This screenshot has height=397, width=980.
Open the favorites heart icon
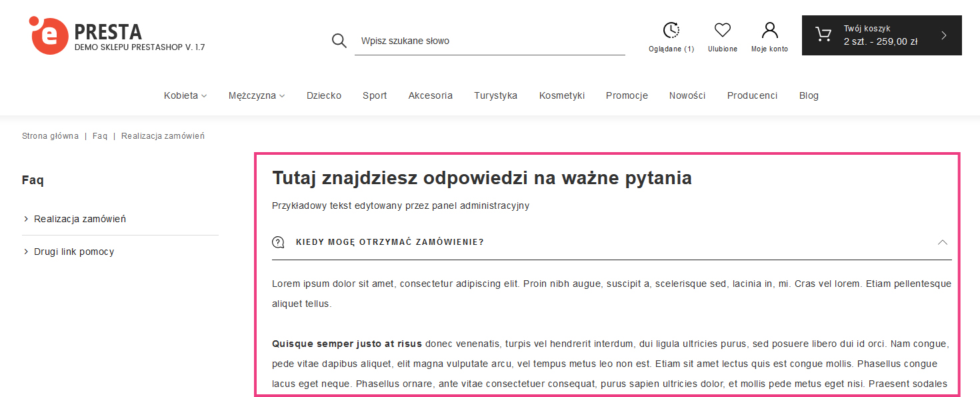[x=723, y=31]
